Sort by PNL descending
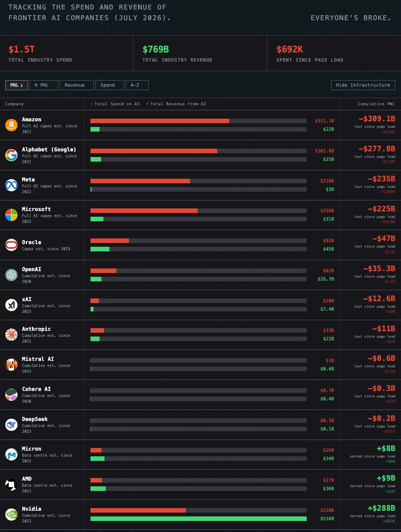Image resolution: width=401 pixels, height=532 pixels. 17,85
